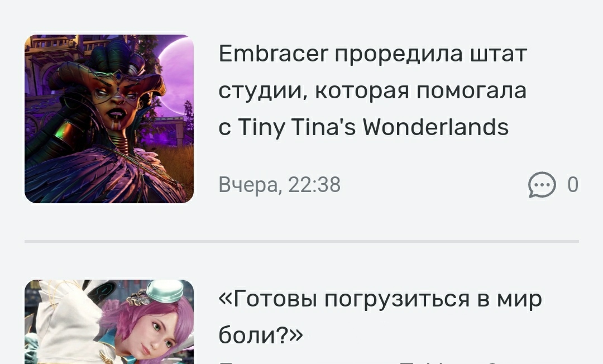Image resolution: width=603 pixels, height=364 pixels.
Task: Click the time 22:38 under first article
Action: pyautogui.click(x=314, y=184)
